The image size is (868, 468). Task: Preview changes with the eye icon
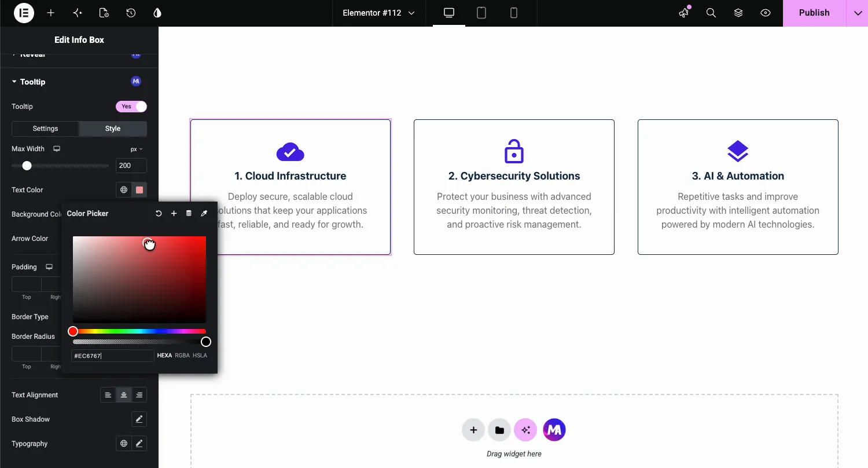pos(766,13)
